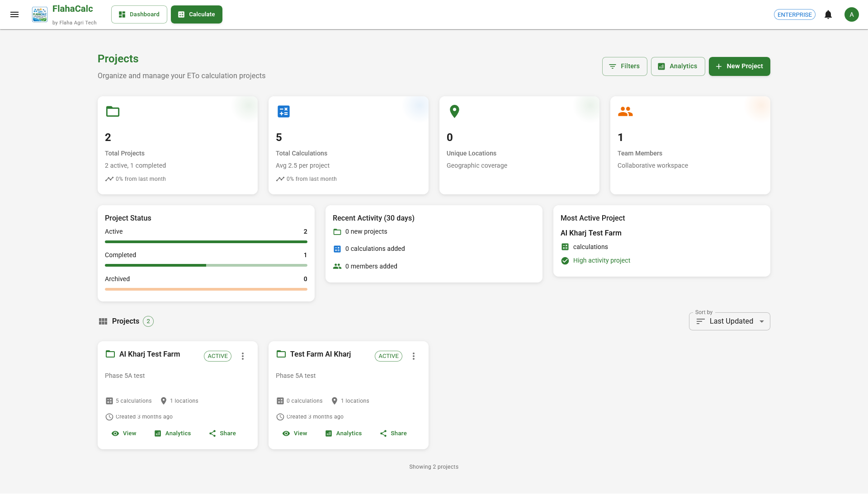Open the user avatar A menu
Viewport: 868px width, 494px height.
(852, 14)
